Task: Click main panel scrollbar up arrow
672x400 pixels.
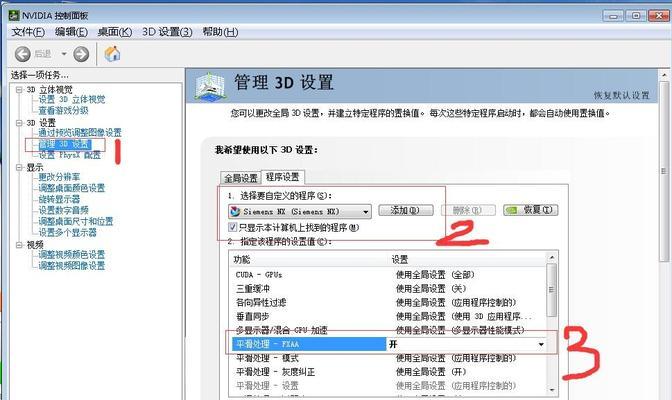Action: (664, 75)
